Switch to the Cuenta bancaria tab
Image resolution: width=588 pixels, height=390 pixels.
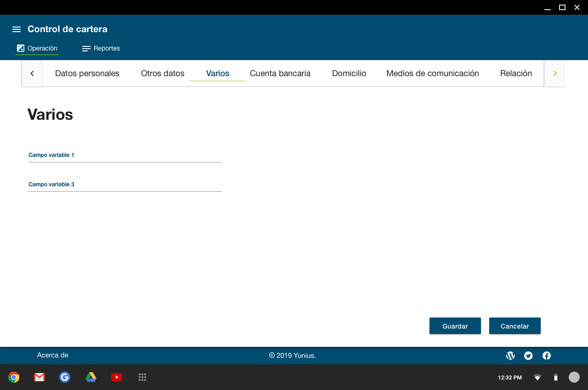tap(280, 73)
